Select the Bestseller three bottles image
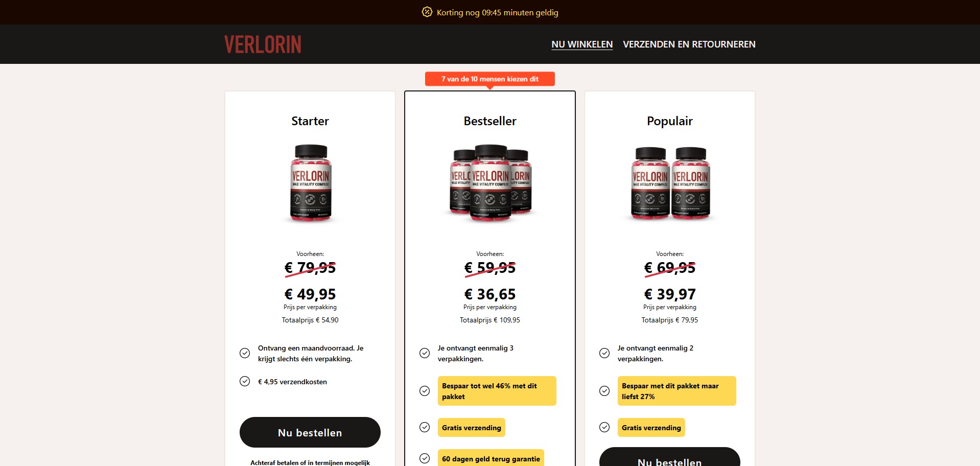This screenshot has height=466, width=980. (x=491, y=183)
